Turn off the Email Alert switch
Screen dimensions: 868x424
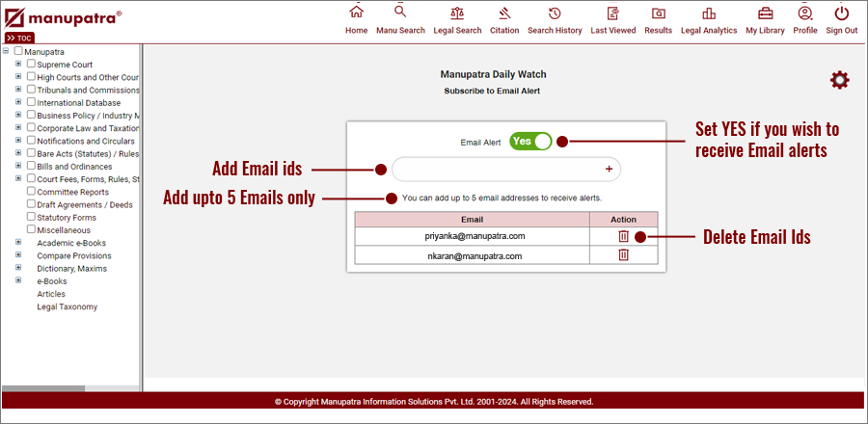(x=530, y=142)
